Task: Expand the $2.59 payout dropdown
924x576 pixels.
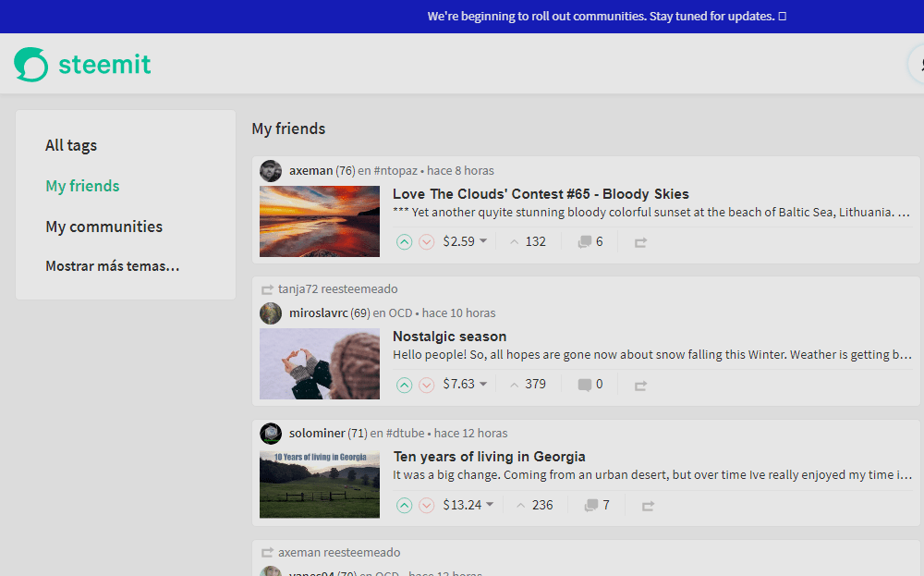Action: pyautogui.click(x=465, y=241)
